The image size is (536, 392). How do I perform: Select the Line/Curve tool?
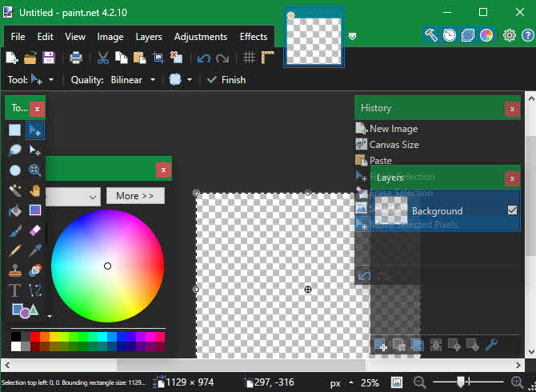pyautogui.click(x=35, y=290)
